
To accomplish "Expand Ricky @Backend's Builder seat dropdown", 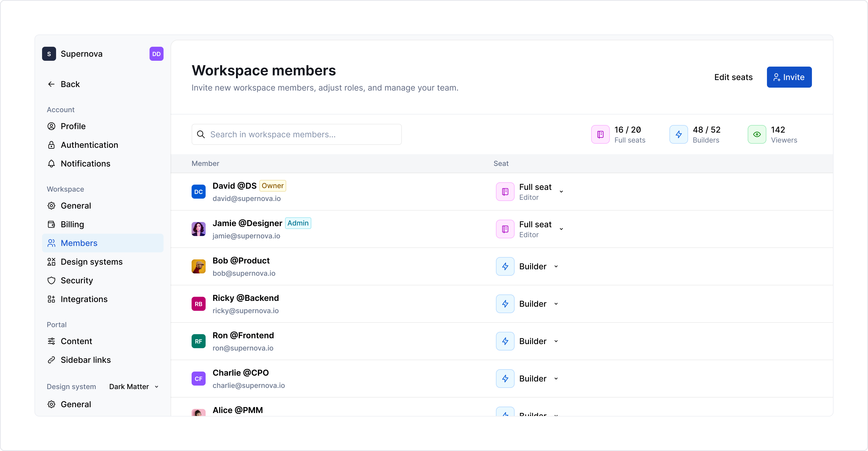I will (x=556, y=304).
